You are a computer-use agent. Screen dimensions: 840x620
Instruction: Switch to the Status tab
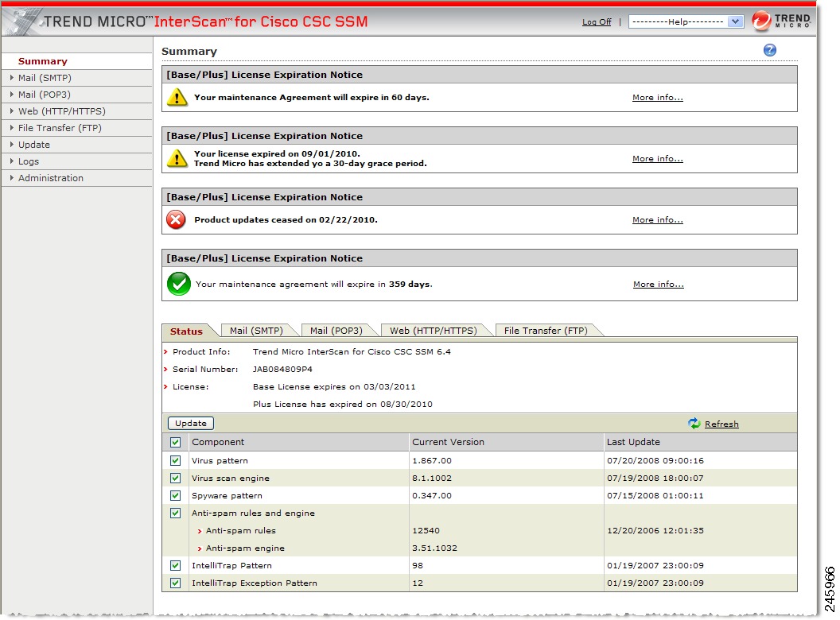tap(186, 331)
